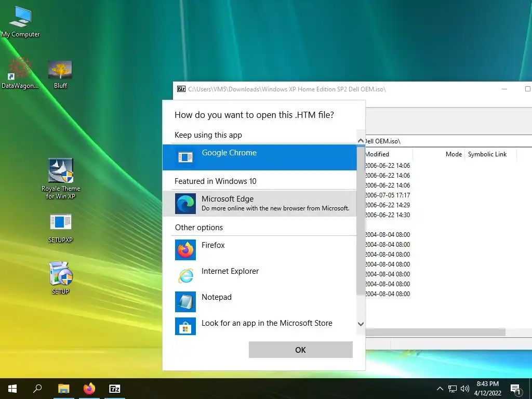This screenshot has width=532, height=399.
Task: Open the SETUPXP desktop file
Action: click(60, 229)
